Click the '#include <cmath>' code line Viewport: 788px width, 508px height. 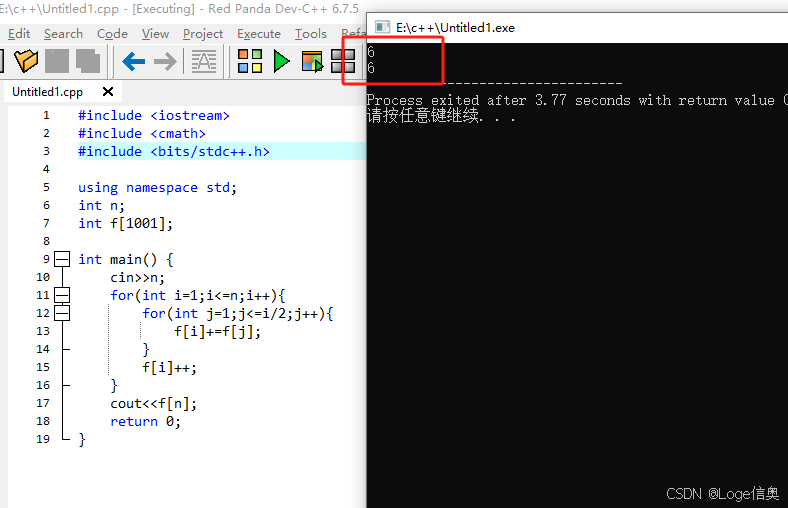tap(142, 134)
